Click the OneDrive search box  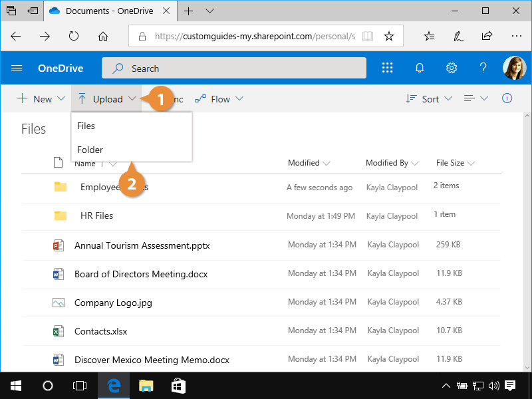[x=234, y=68]
